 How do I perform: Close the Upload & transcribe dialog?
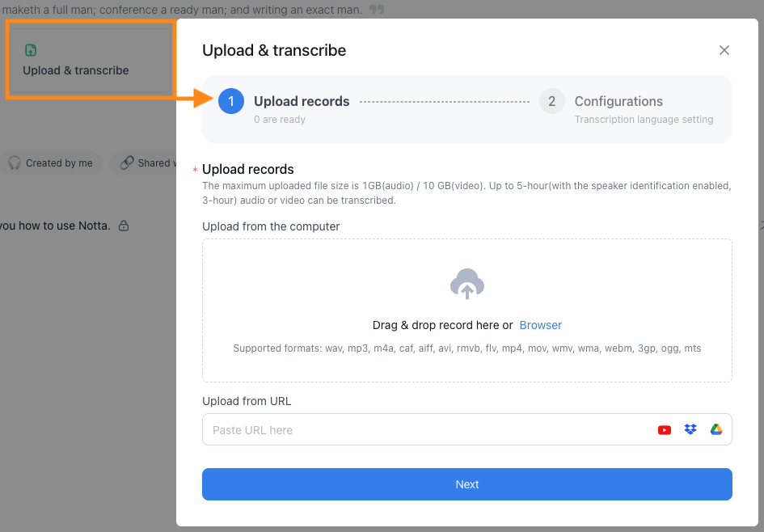pyautogui.click(x=724, y=50)
